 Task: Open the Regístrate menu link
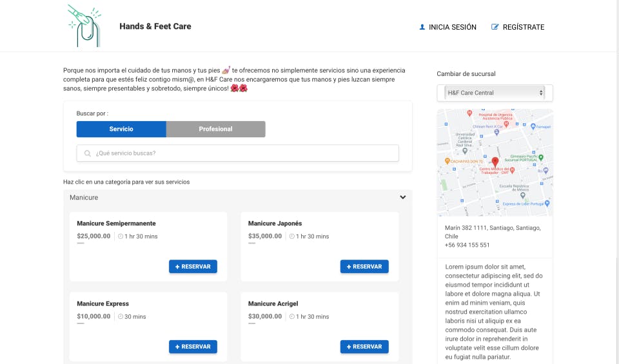(x=523, y=27)
